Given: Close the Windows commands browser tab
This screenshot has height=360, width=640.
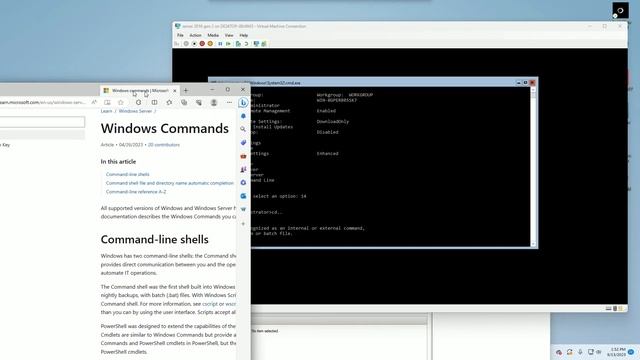Looking at the screenshot, I should point(175,91).
